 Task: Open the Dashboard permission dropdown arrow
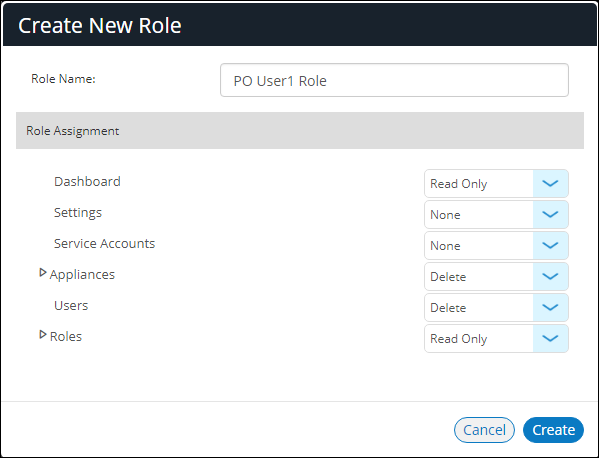coord(550,184)
